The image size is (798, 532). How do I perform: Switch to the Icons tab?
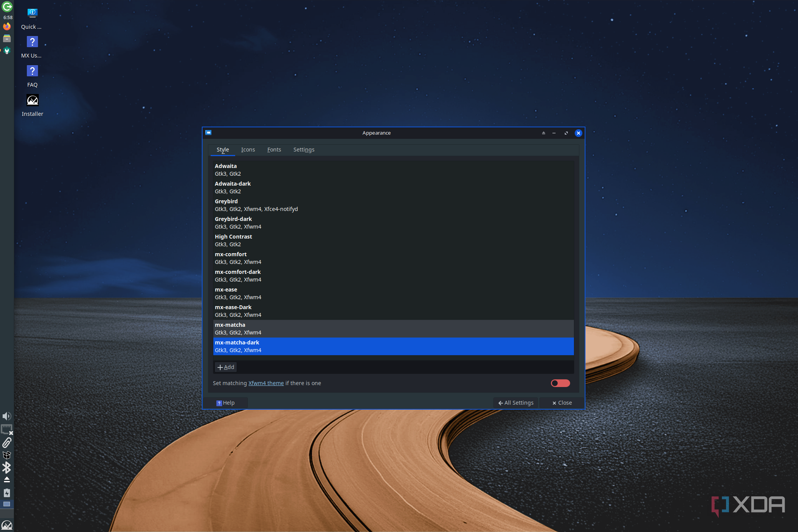pyautogui.click(x=248, y=150)
